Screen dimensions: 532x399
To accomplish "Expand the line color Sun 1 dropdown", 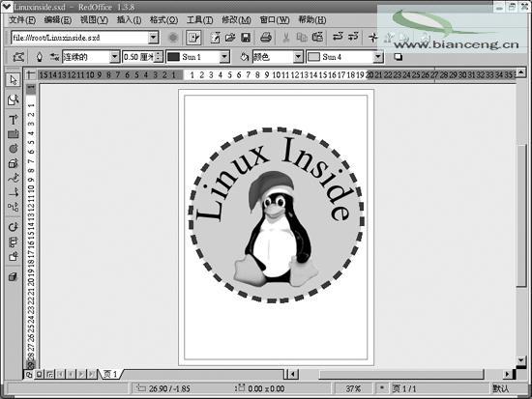I will coord(224,57).
